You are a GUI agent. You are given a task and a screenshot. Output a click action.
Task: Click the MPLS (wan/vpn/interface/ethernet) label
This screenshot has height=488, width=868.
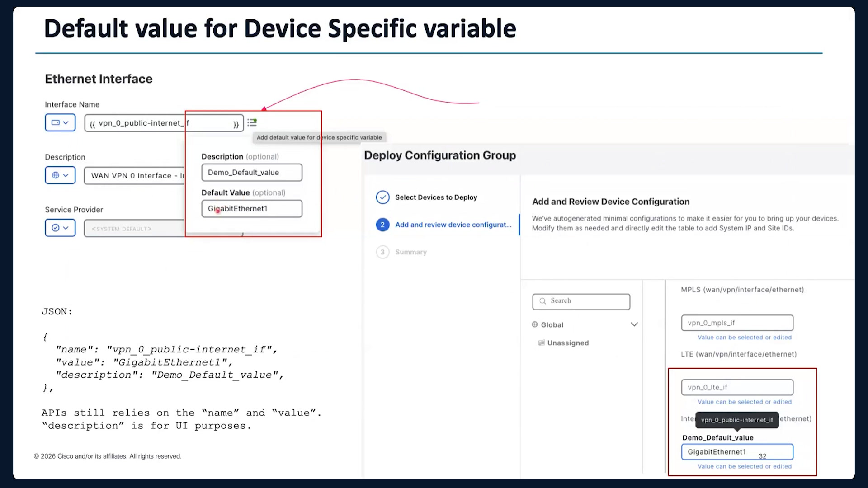(x=742, y=290)
